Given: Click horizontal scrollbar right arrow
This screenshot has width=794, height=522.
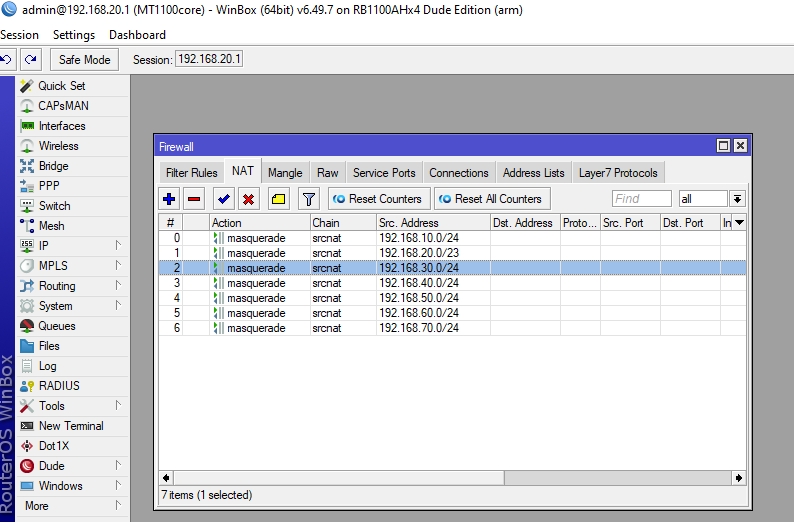Looking at the screenshot, I should click(739, 478).
